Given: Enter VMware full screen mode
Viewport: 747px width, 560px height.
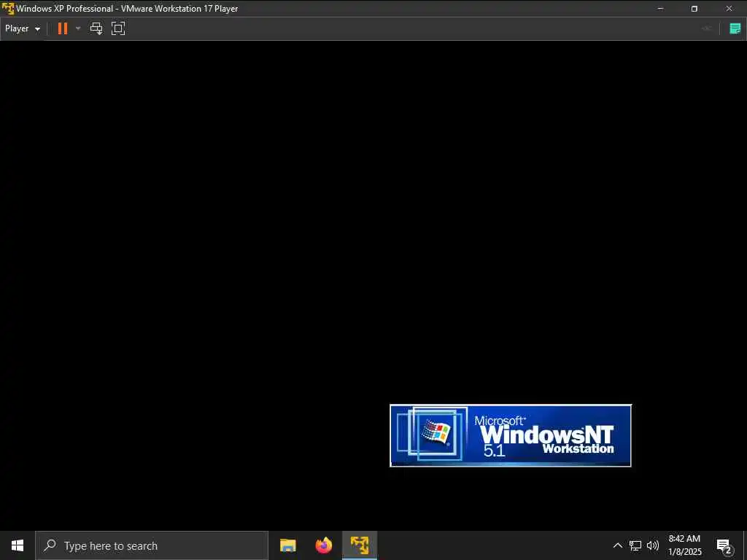Looking at the screenshot, I should pyautogui.click(x=118, y=28).
